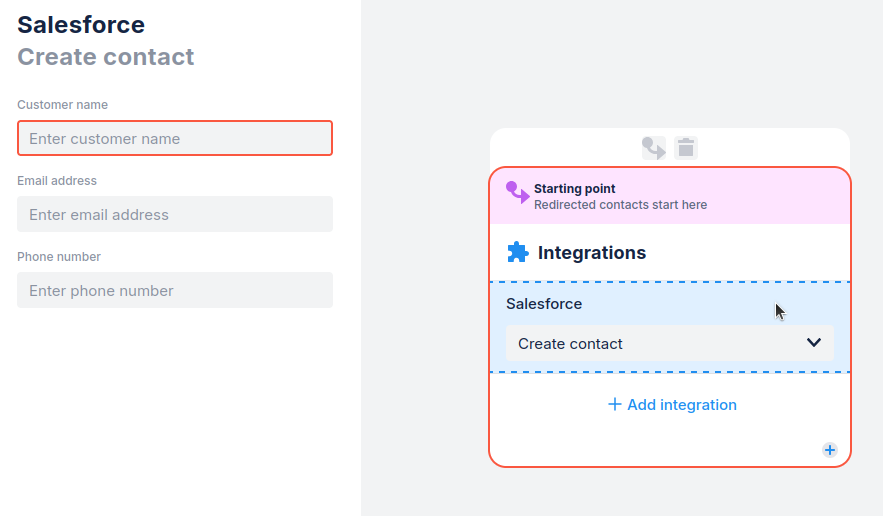The image size is (883, 516).
Task: Click the Customer name field label
Action: 62,105
